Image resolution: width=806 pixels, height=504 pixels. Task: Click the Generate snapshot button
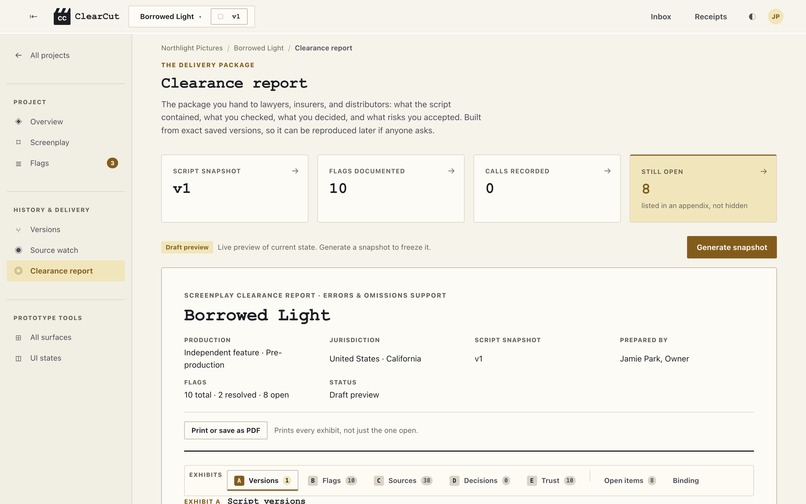point(731,247)
